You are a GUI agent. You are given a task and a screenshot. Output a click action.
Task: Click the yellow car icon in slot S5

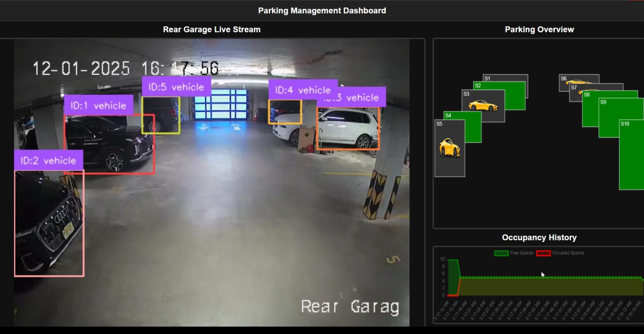click(449, 147)
